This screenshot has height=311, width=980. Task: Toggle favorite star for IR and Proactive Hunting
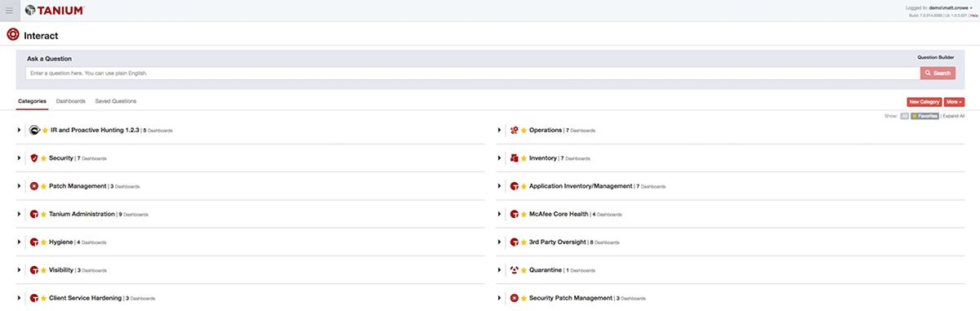[x=45, y=130]
